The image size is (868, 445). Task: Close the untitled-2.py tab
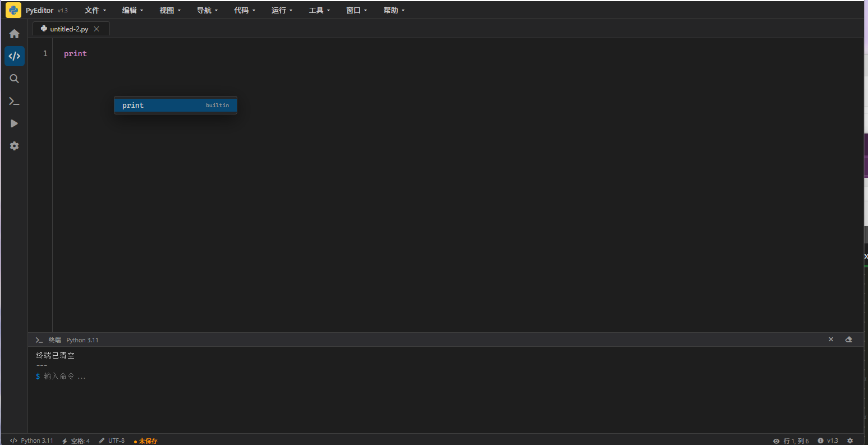coord(97,29)
